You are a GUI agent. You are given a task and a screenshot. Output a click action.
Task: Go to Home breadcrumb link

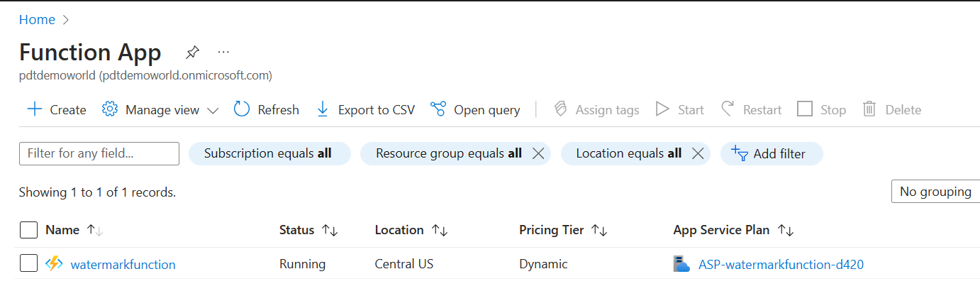point(37,20)
